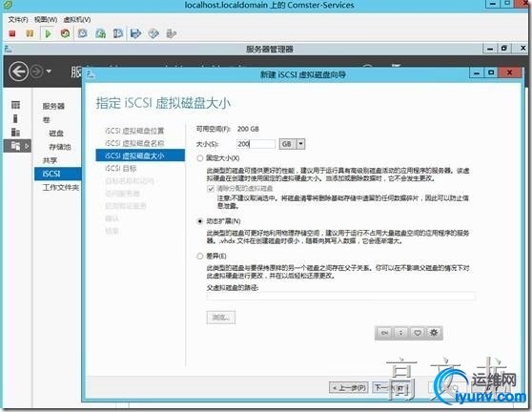Select File and Storage Services sidebar icon
The width and height of the screenshot is (532, 412).
[15, 146]
